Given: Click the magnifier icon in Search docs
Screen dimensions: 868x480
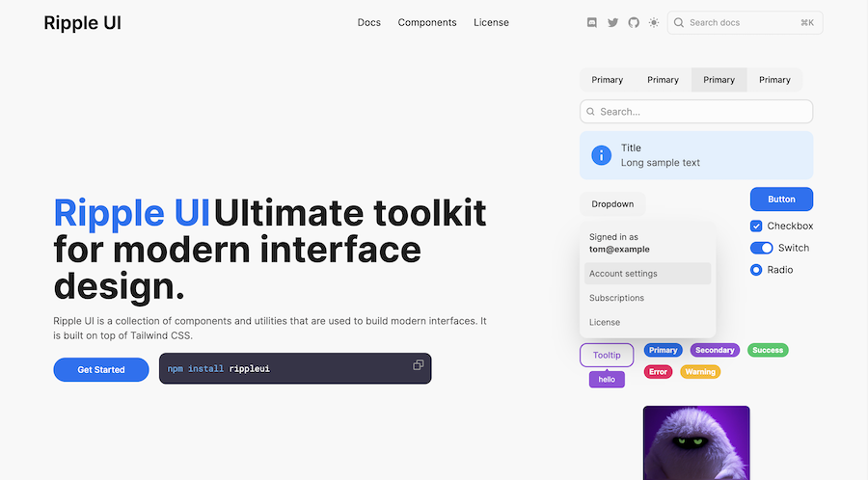Looking at the screenshot, I should tap(679, 23).
